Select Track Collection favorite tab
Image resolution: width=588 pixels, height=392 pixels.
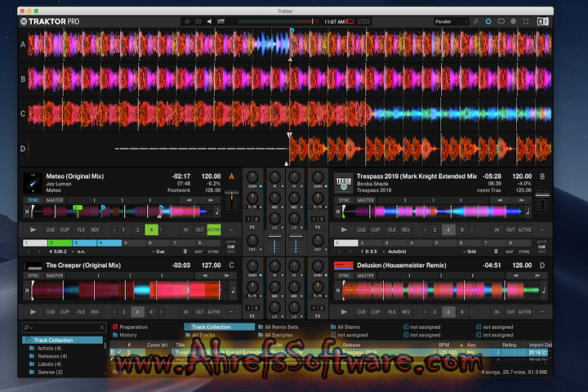[220, 327]
